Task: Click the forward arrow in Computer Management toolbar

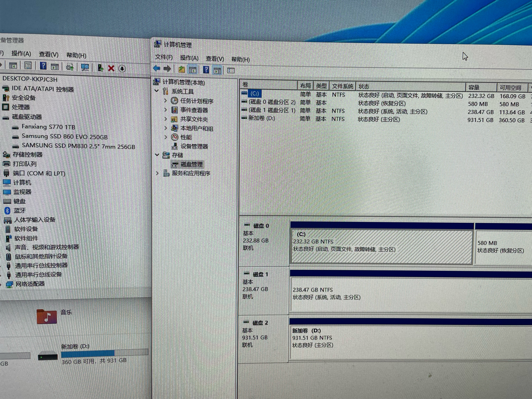Action: tap(167, 69)
